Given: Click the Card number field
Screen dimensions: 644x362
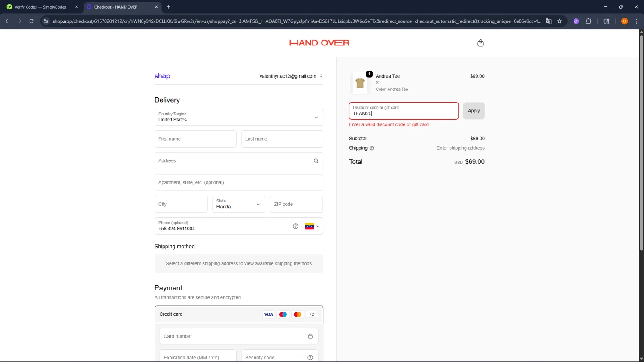Looking at the screenshot, I should coord(239,336).
